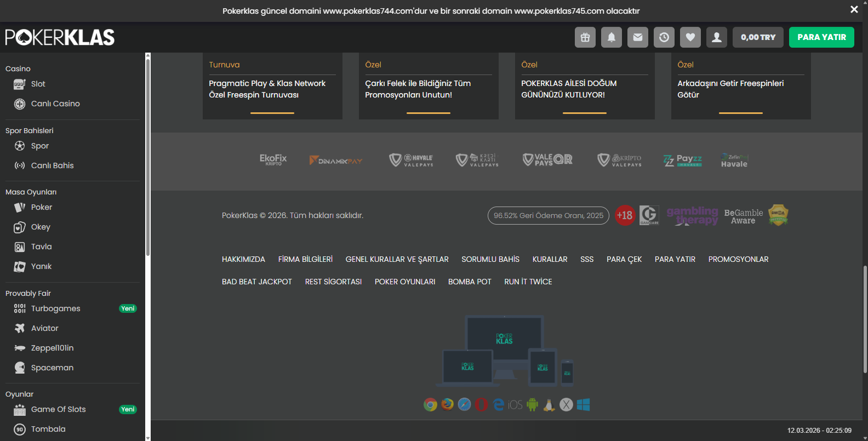The width and height of the screenshot is (868, 441).
Task: Open the Çarkı Felek promotion card
Action: [429, 86]
